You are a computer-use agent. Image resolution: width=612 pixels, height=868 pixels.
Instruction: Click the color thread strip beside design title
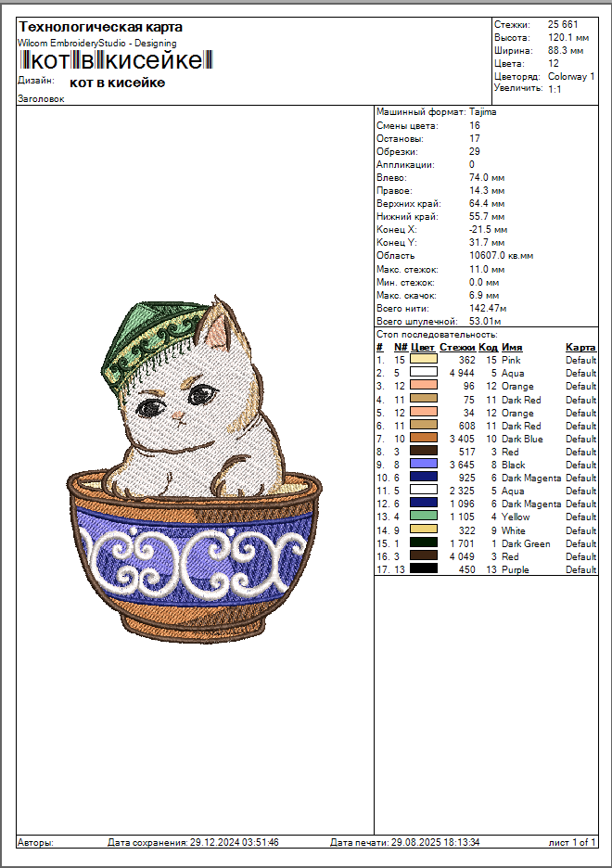pyautogui.click(x=116, y=61)
